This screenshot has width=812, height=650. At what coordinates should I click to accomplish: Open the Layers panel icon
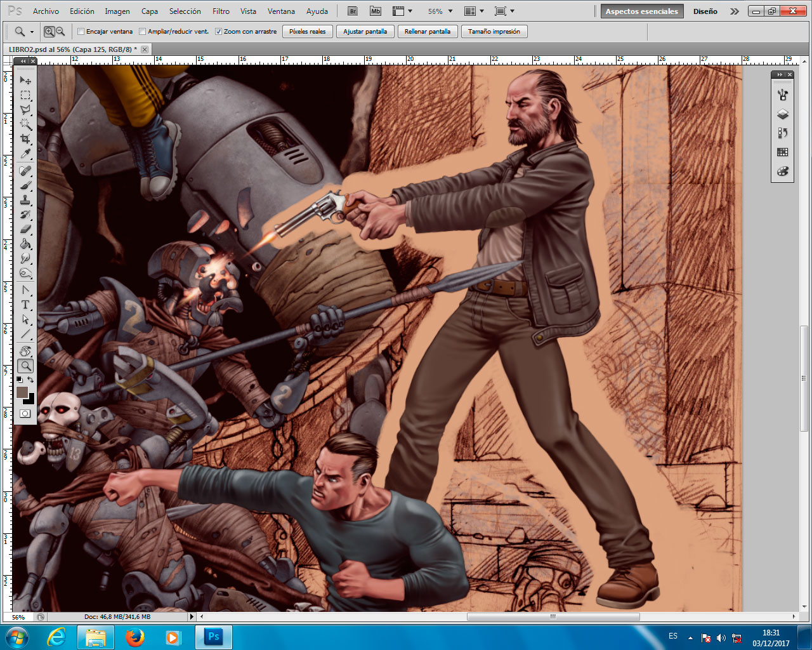coord(782,114)
